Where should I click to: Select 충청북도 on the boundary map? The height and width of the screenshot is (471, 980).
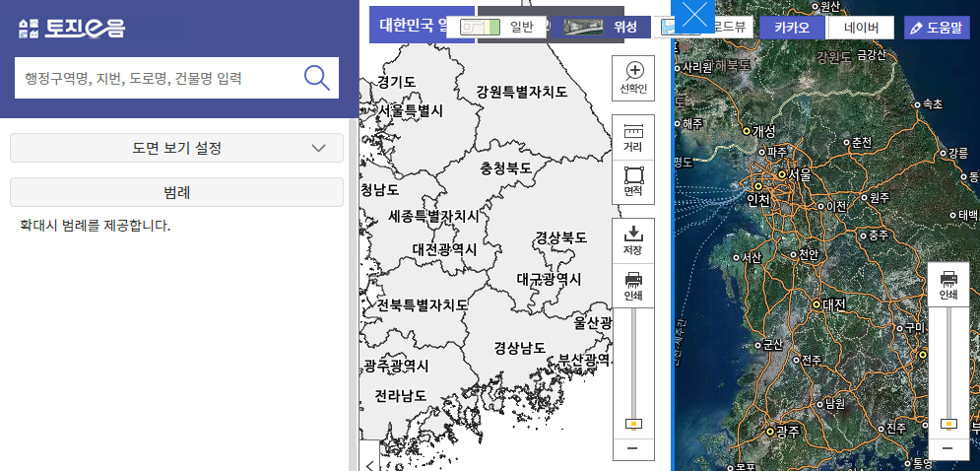pyautogui.click(x=506, y=168)
